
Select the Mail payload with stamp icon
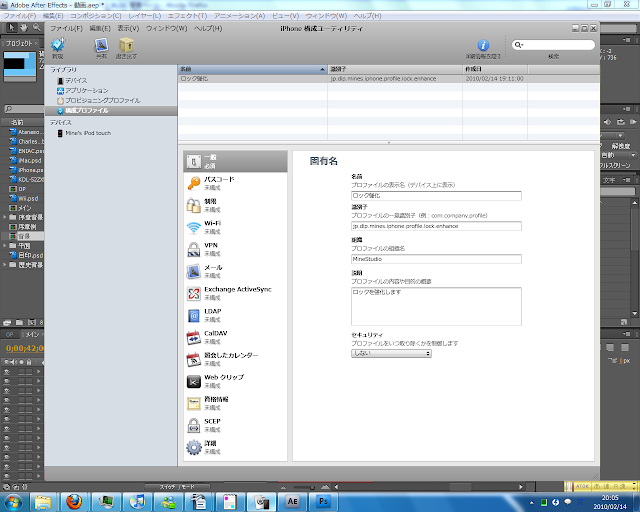[x=235, y=272]
